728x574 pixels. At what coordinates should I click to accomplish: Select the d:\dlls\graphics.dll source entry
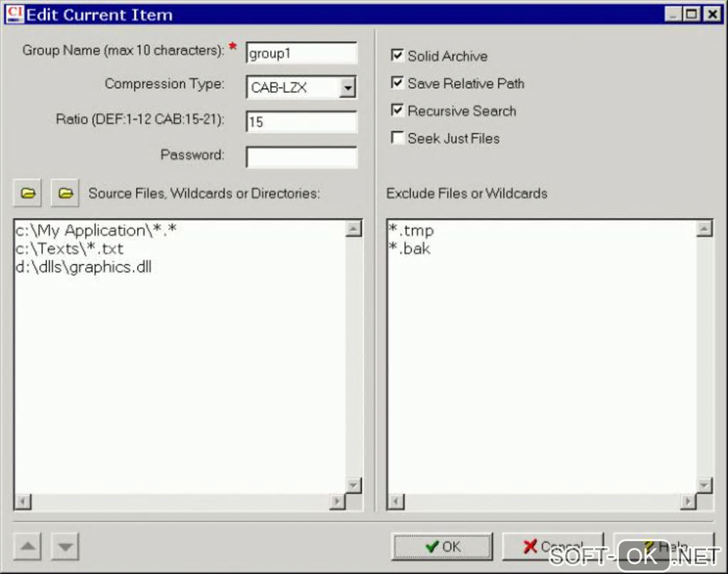click(x=84, y=267)
